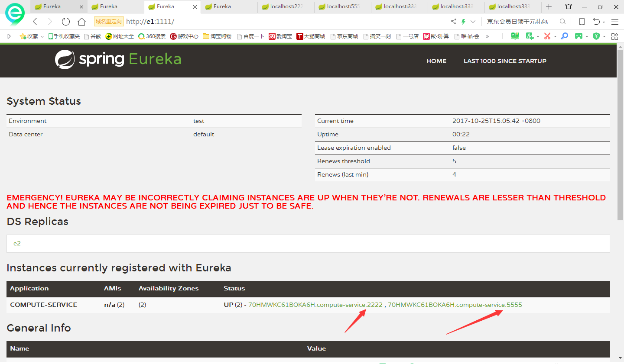Switch to the localhost:555 tab
Screen dimensions: 624x364
(343, 6)
